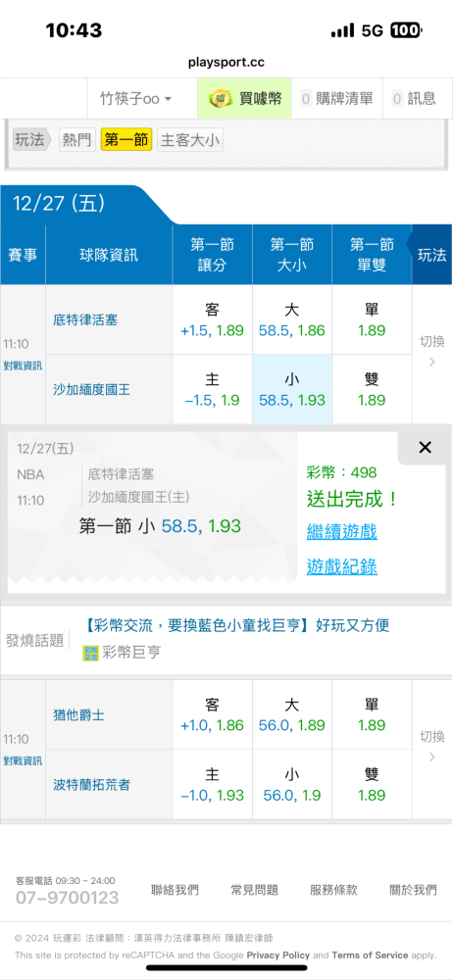Screen dimensions: 453x980
Task: Deselect 小 58.5, 1.93 highlighted cell
Action: [x=291, y=389]
